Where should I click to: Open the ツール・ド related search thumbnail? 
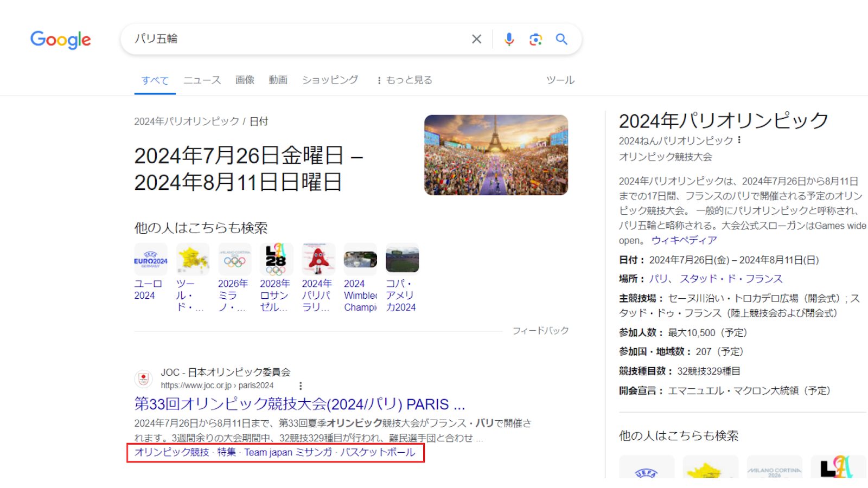click(x=193, y=258)
